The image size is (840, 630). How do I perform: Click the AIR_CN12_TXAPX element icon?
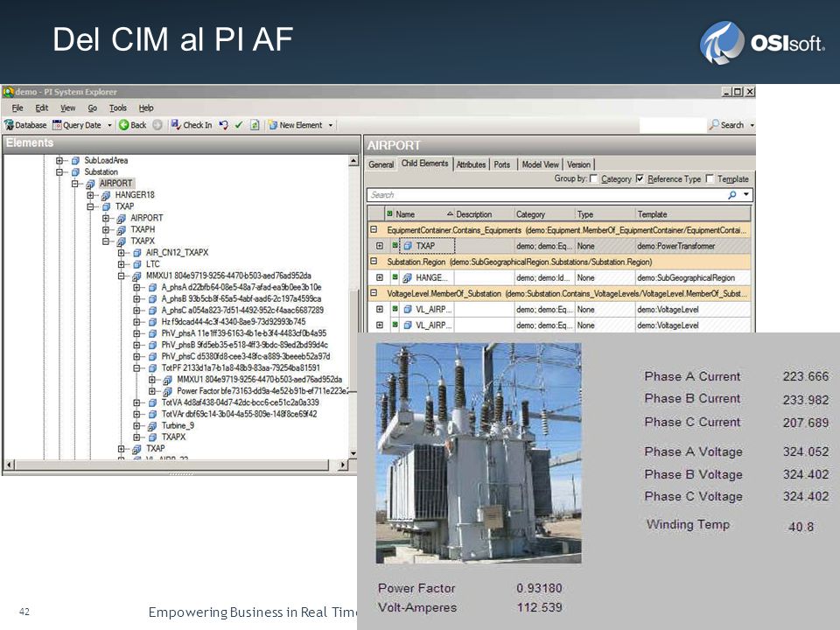coord(137,253)
